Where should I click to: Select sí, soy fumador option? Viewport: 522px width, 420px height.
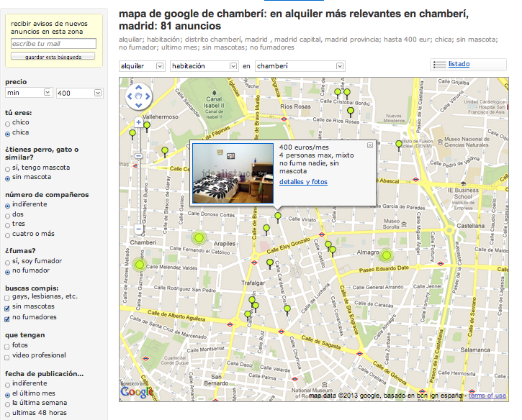7,262
